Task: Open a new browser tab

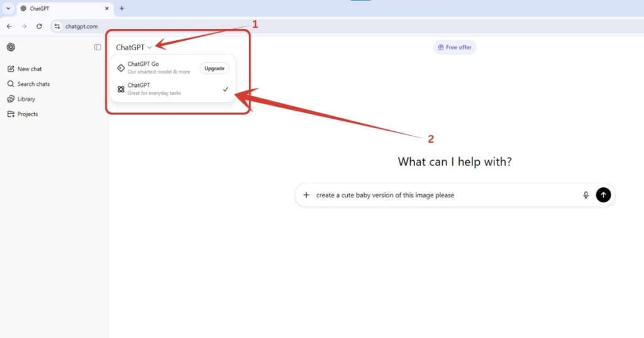Action: pos(122,8)
